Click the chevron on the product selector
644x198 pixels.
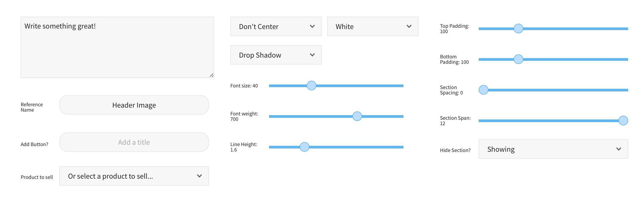point(199,176)
